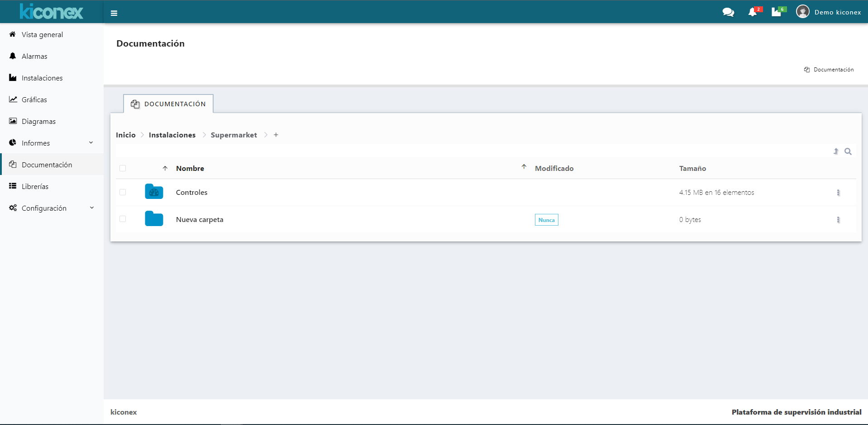Click the upload arrow icon
The image size is (868, 425).
pyautogui.click(x=836, y=151)
